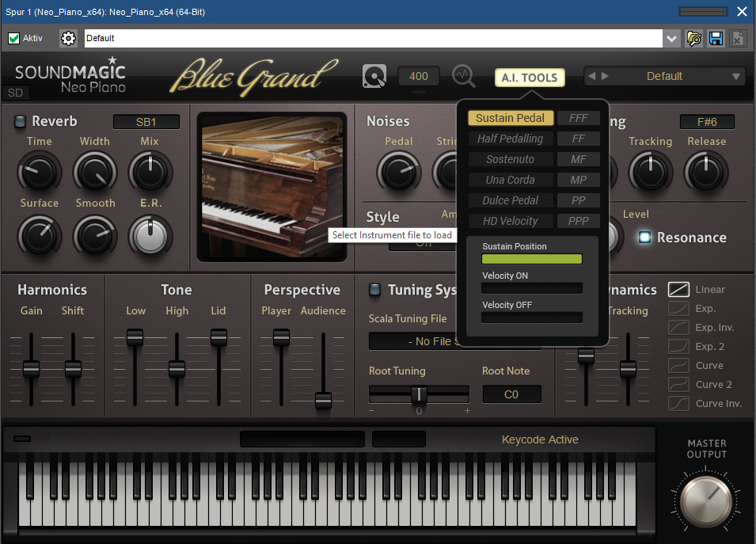The height and width of the screenshot is (544, 756).
Task: Click the waveform magnifier analysis icon
Action: [463, 76]
